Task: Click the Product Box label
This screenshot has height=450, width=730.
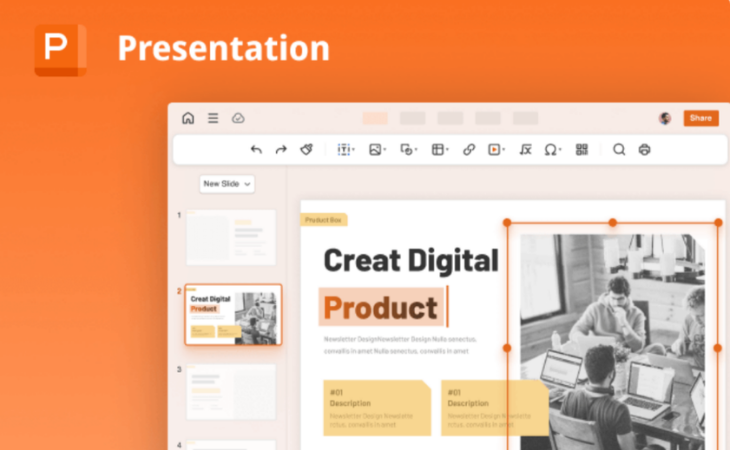Action: [x=324, y=220]
